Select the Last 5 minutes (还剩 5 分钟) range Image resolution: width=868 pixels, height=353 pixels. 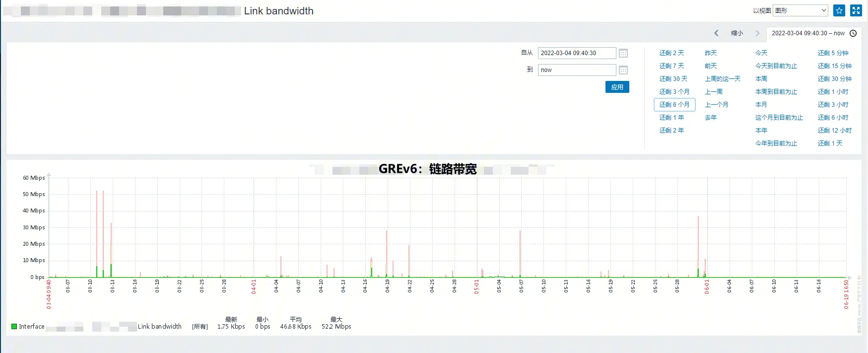(x=833, y=53)
